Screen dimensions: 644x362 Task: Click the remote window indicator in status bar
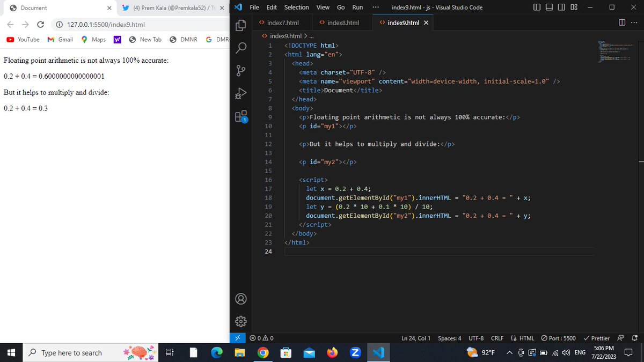tap(239, 338)
